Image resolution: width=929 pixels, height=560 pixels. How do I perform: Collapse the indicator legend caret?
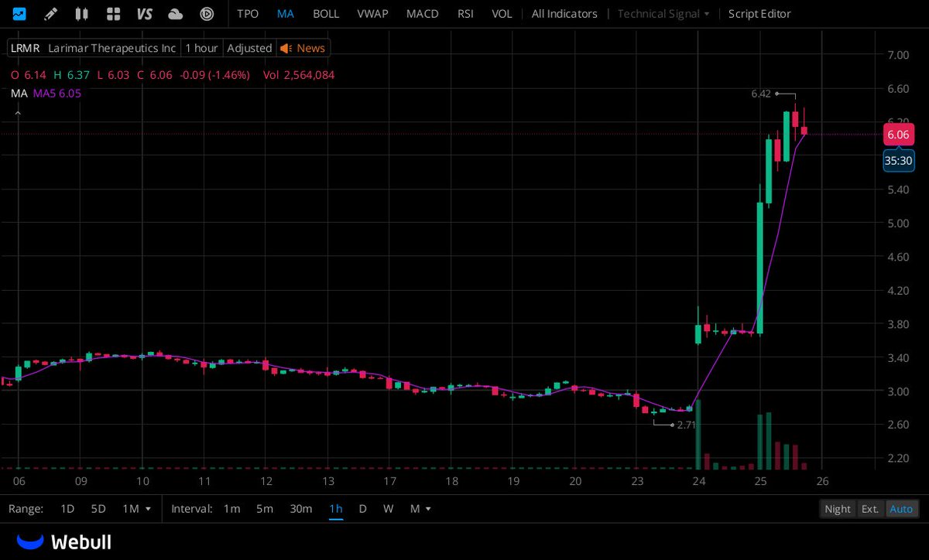coord(17,113)
